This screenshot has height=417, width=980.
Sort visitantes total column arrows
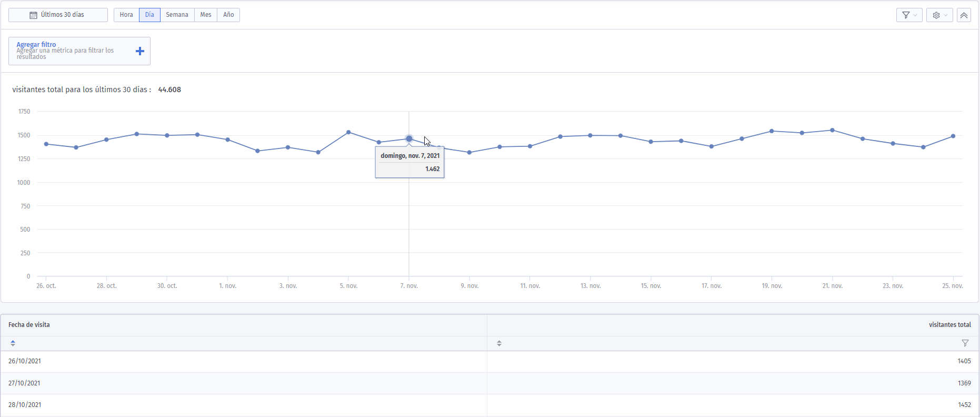499,343
